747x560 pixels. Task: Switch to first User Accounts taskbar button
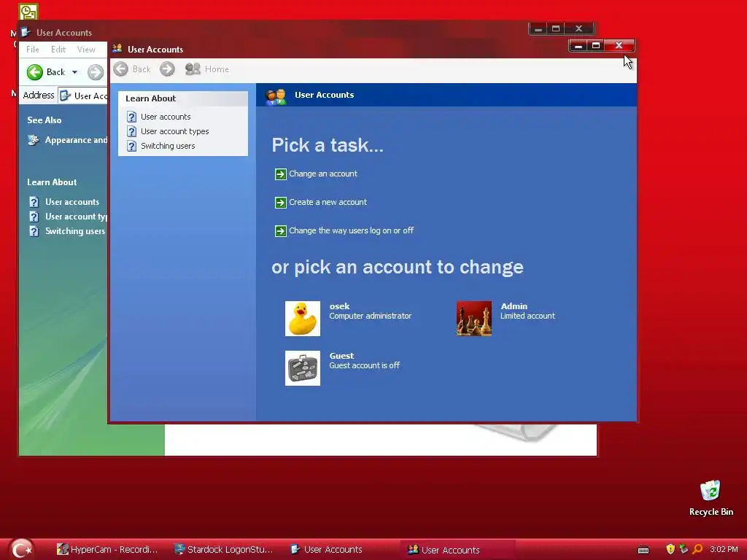[x=327, y=550]
